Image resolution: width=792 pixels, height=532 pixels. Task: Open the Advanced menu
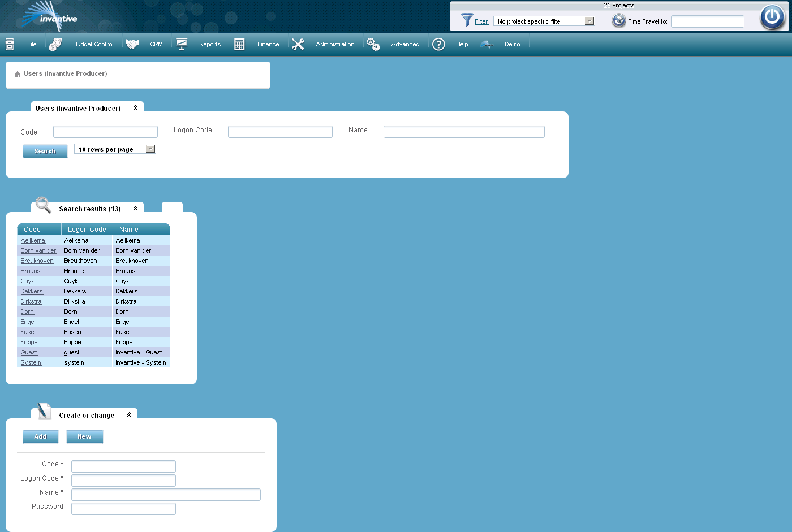click(406, 44)
